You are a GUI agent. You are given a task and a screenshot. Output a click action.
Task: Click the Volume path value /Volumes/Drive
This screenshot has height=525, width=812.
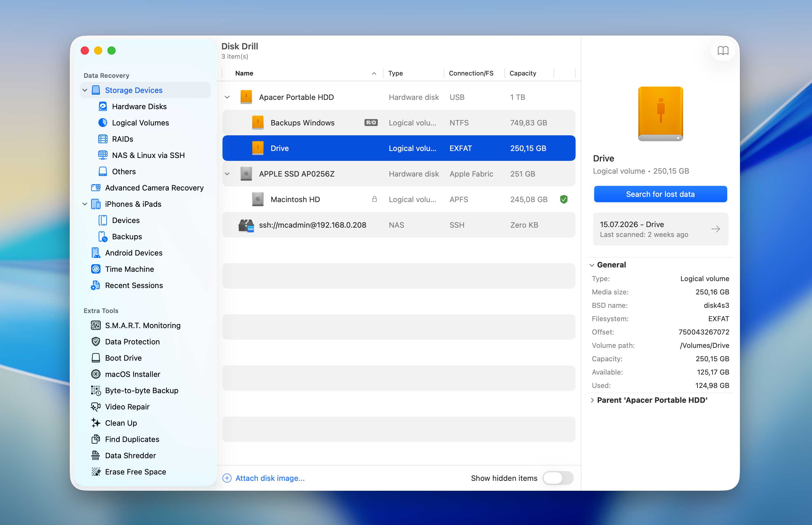coord(704,346)
